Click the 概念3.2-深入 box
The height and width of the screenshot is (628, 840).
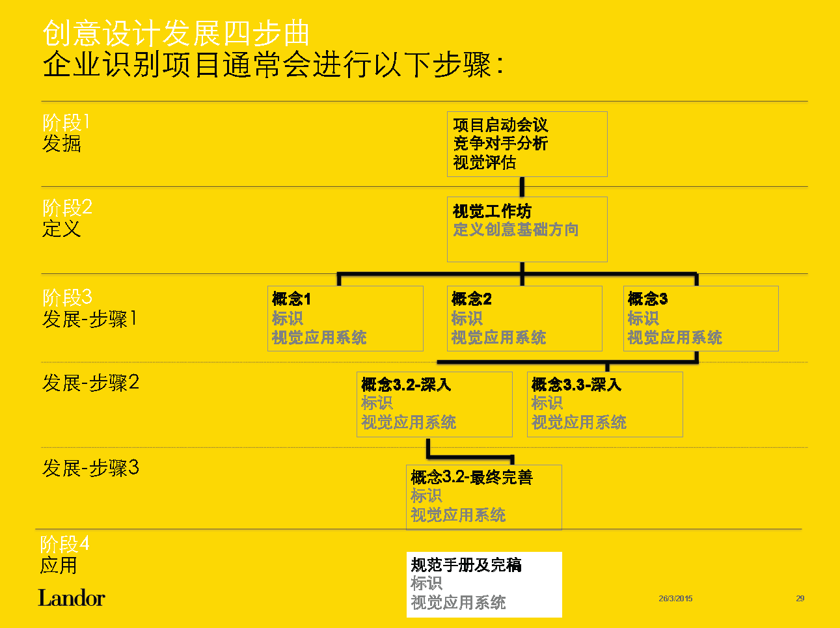point(434,403)
